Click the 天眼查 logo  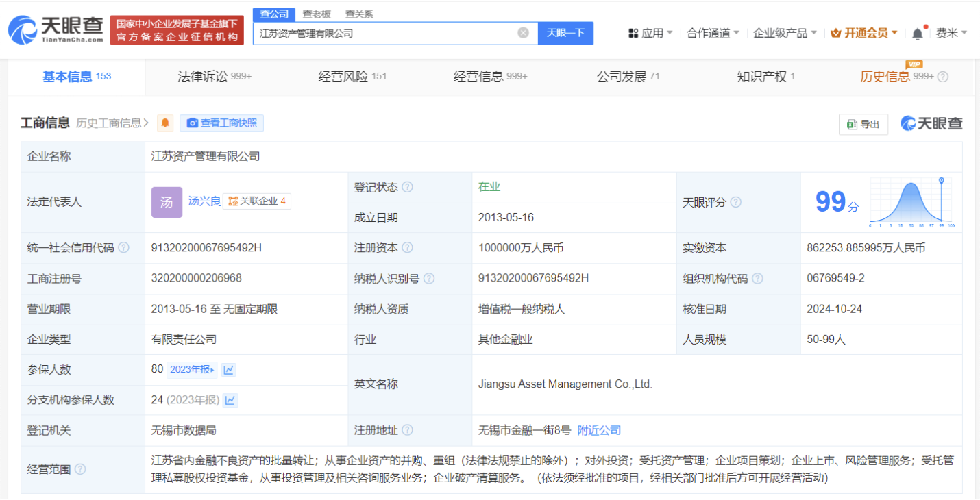[x=56, y=30]
